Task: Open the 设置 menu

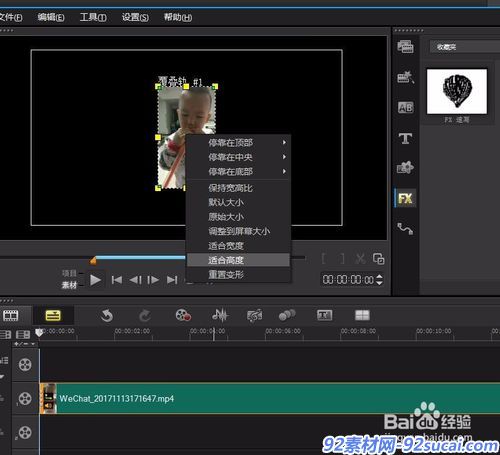Action: (135, 17)
